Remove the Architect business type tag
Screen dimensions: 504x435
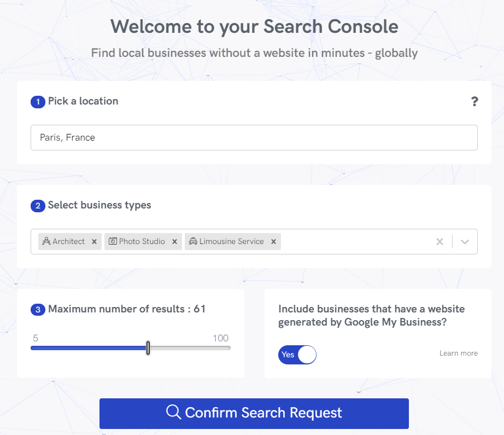pos(94,241)
